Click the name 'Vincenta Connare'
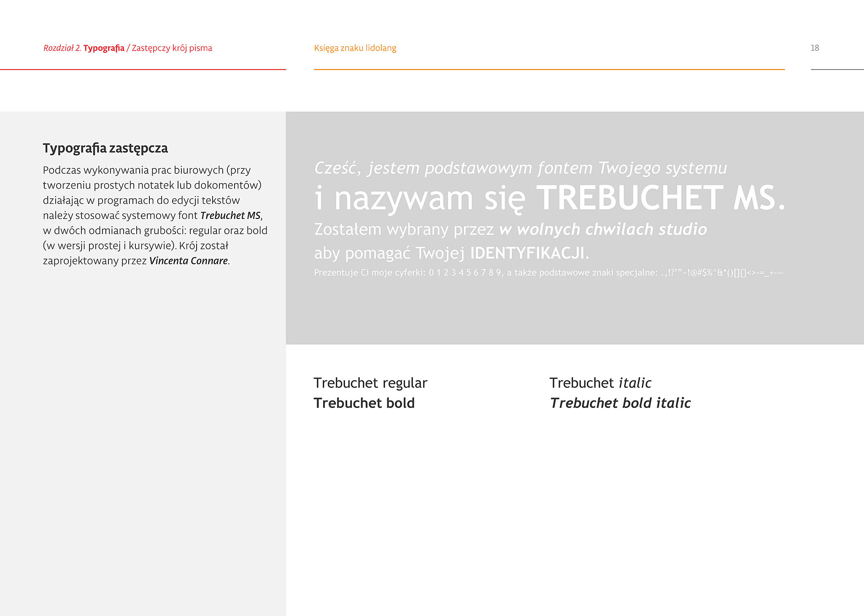This screenshot has height=616, width=864. click(x=188, y=261)
